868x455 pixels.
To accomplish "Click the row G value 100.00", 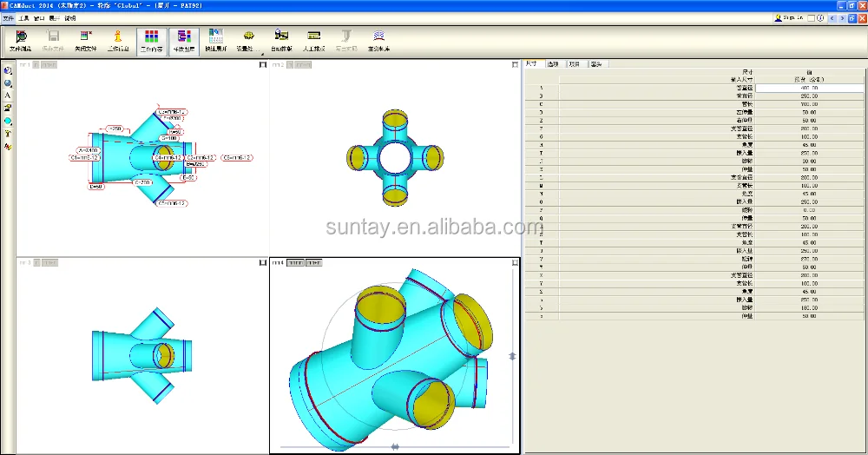I will 809,136.
